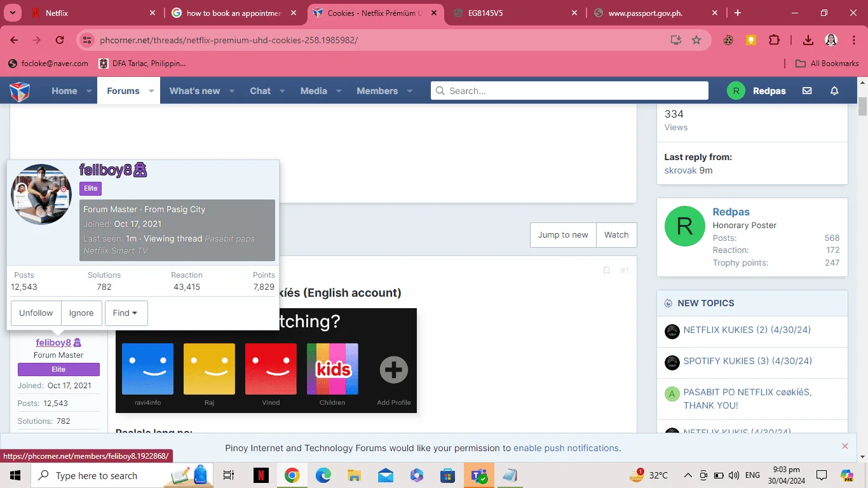Open skrovak last reply link
This screenshot has height=488, width=868.
tap(681, 170)
